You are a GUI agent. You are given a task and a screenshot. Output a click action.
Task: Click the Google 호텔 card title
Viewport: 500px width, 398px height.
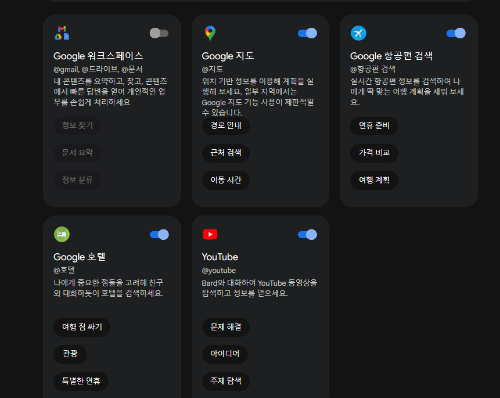tap(79, 257)
